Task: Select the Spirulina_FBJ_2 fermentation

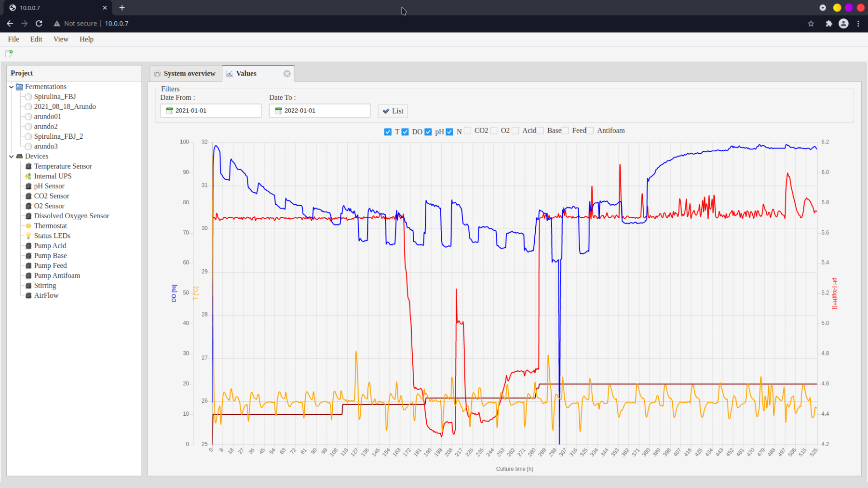Action: pyautogui.click(x=58, y=136)
